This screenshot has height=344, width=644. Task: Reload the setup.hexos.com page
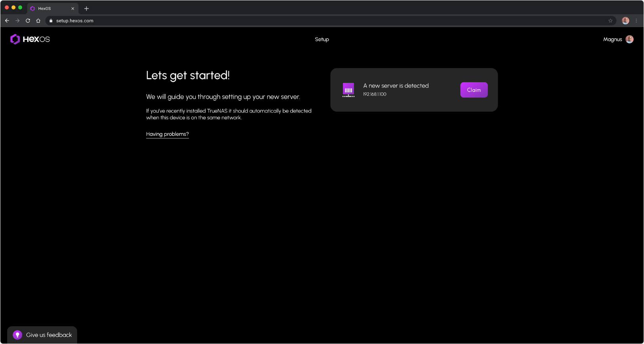(x=28, y=21)
